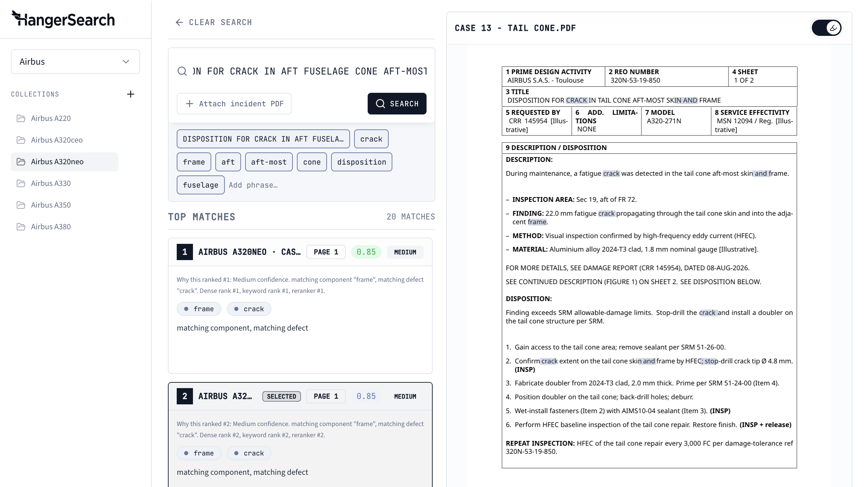Screen dimensions: 868x487
Task: Click the folder icon beside Airbus A330
Action: click(x=21, y=183)
